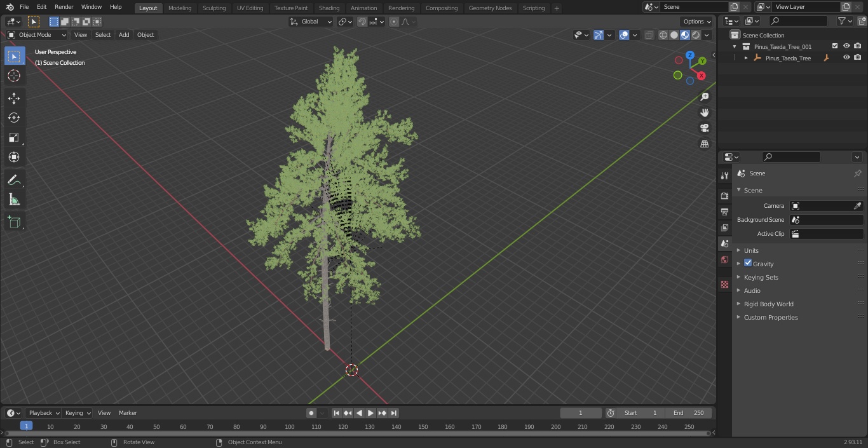Expand the Custom Properties panel
The height and width of the screenshot is (448, 868).
point(771,317)
